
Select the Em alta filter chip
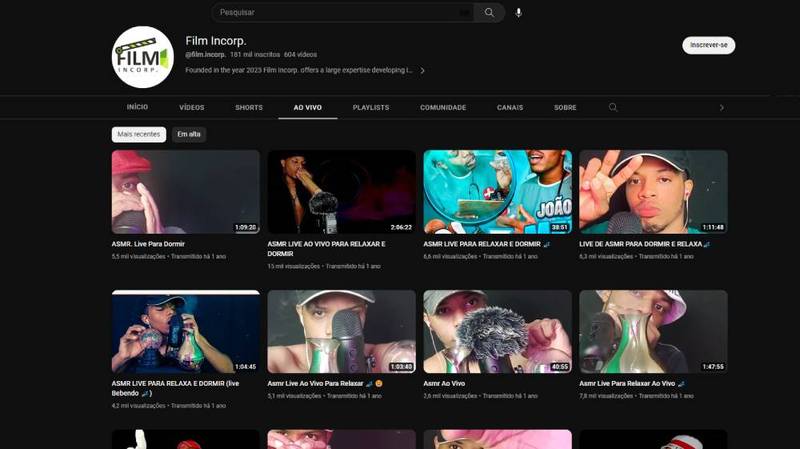point(189,134)
